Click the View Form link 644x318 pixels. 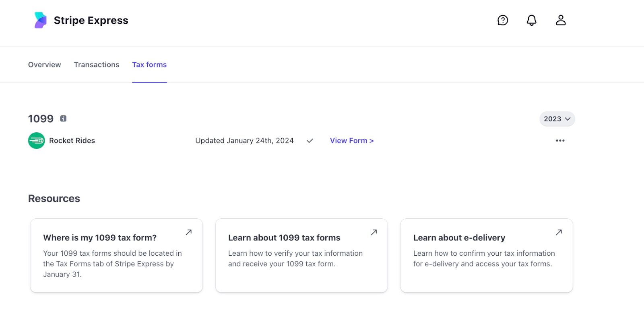tap(352, 141)
